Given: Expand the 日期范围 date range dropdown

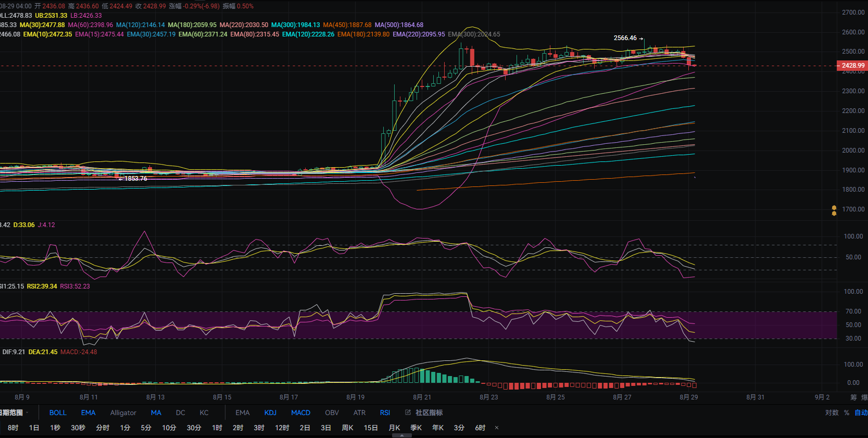Looking at the screenshot, I should click(x=14, y=412).
